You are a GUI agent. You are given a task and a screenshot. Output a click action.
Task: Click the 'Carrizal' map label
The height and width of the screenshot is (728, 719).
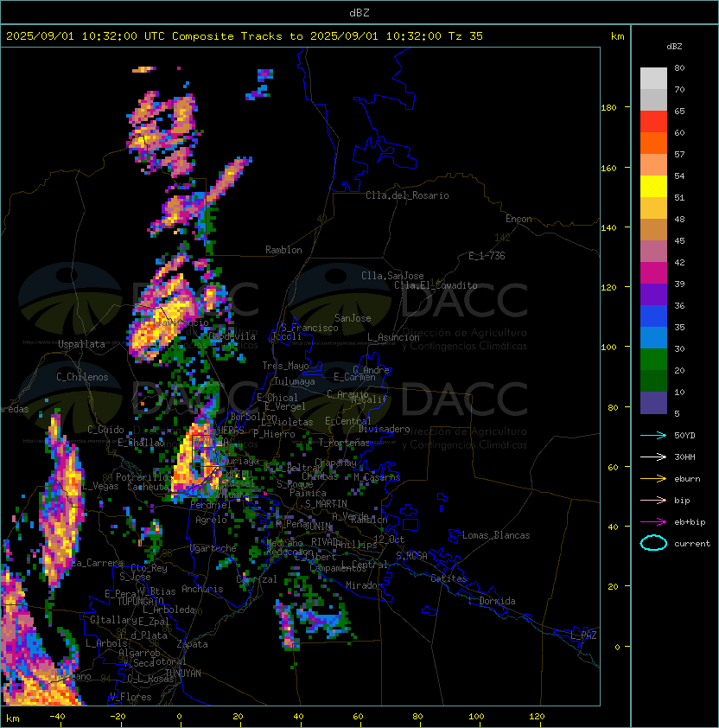(257, 579)
